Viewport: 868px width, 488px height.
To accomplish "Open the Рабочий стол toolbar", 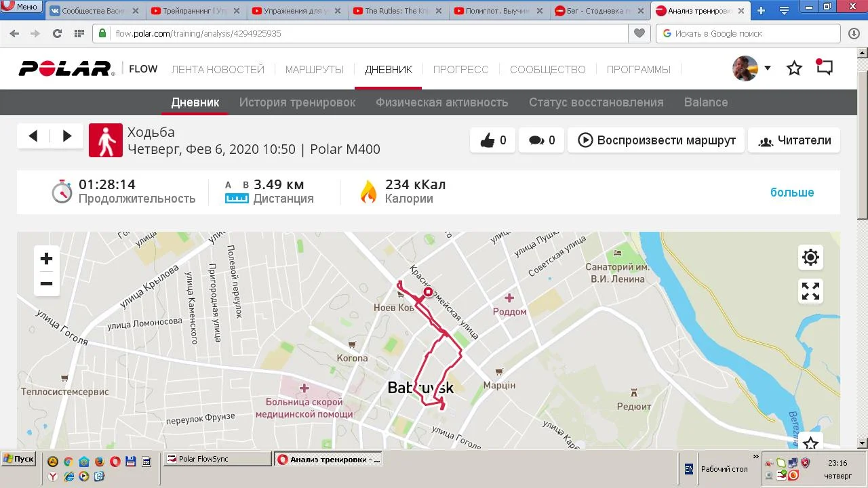I will 724,469.
